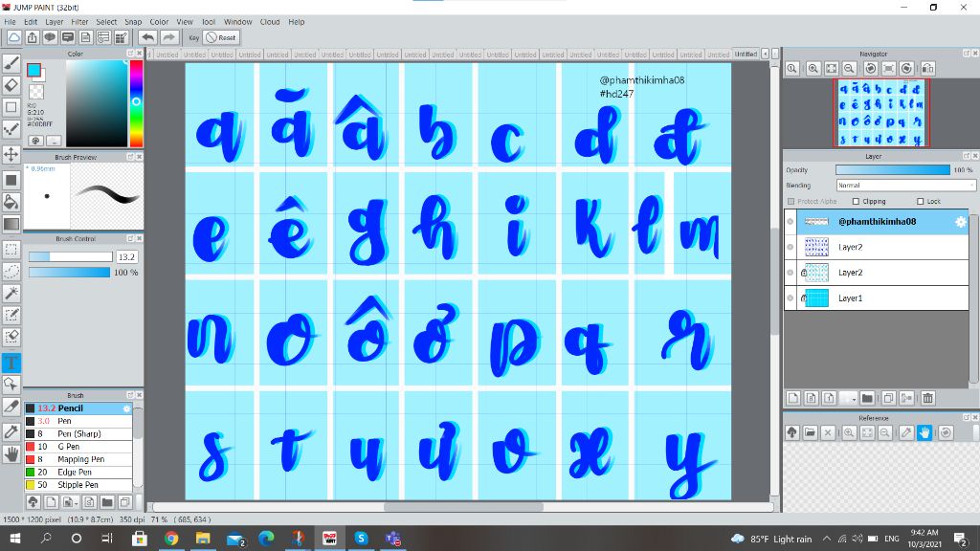The width and height of the screenshot is (980, 551).
Task: Select the Eraser tool
Action: point(11,85)
